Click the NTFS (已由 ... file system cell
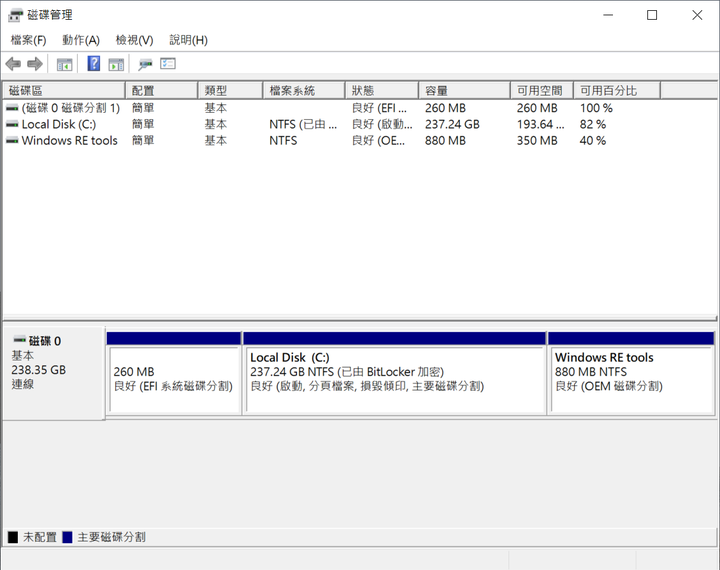This screenshot has height=570, width=720. (x=303, y=124)
